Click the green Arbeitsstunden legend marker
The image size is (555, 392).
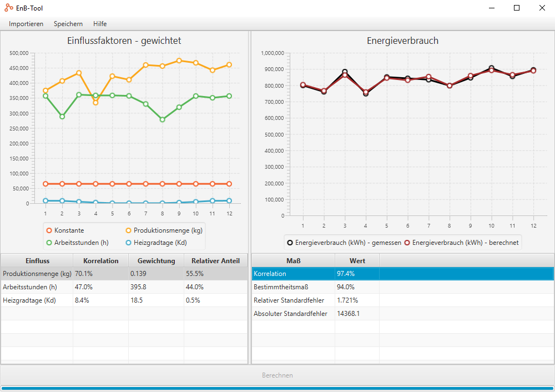tap(49, 243)
